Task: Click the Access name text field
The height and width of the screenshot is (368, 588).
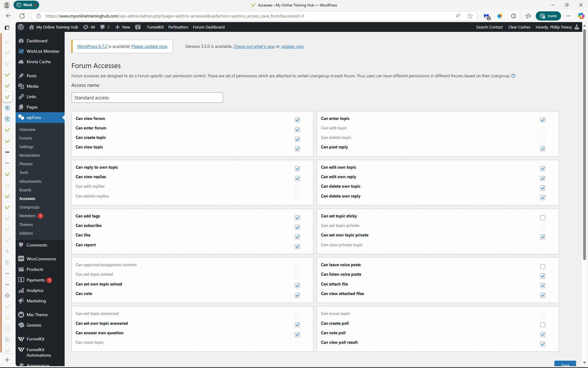Action: click(147, 98)
